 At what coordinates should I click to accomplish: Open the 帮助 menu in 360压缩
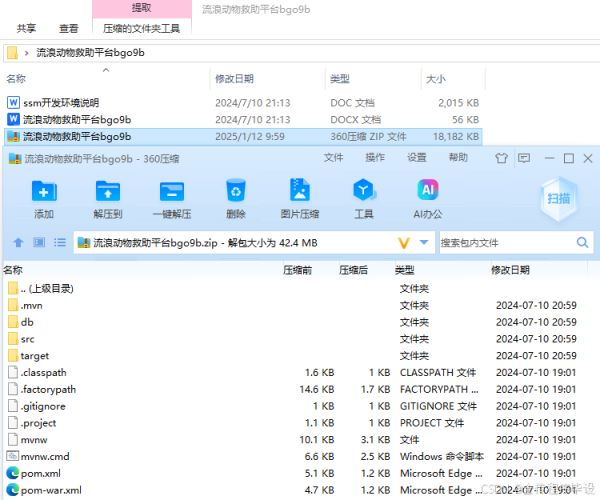pos(458,158)
